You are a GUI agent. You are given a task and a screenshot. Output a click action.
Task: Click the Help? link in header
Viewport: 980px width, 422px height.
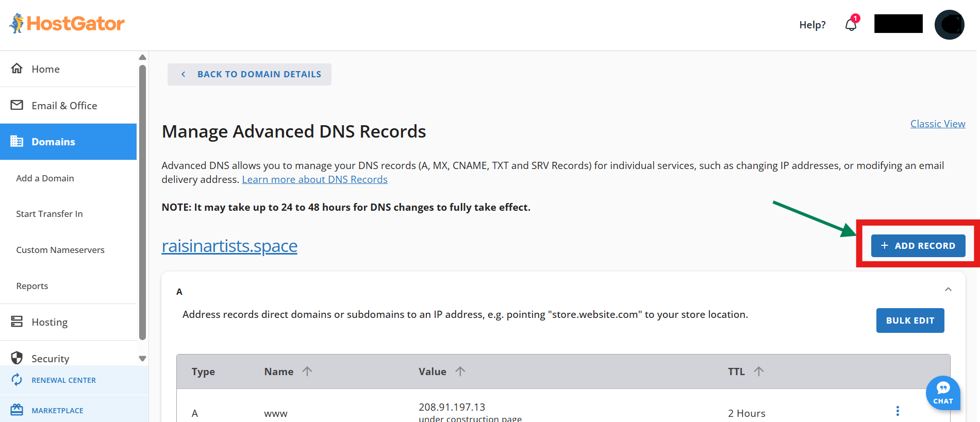pyautogui.click(x=812, y=25)
